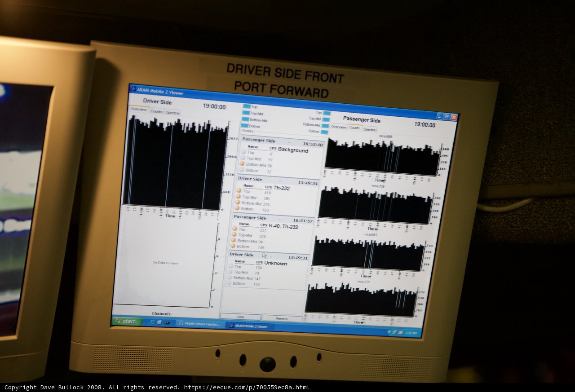Click Top indicator in the Unknown event
This screenshot has width=575, height=392.
click(231, 266)
